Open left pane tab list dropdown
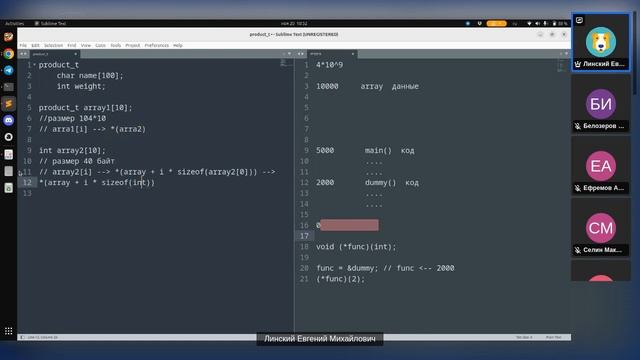Image resolution: width=640 pixels, height=360 pixels. click(289, 54)
